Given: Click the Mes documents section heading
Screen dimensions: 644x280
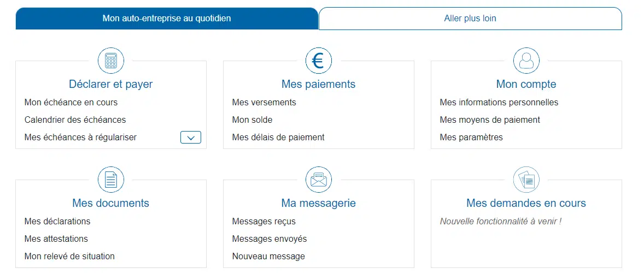Looking at the screenshot, I should click(110, 203).
